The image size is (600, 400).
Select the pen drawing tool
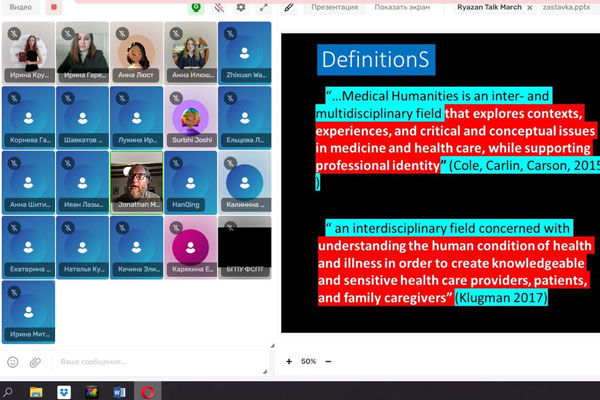[289, 7]
